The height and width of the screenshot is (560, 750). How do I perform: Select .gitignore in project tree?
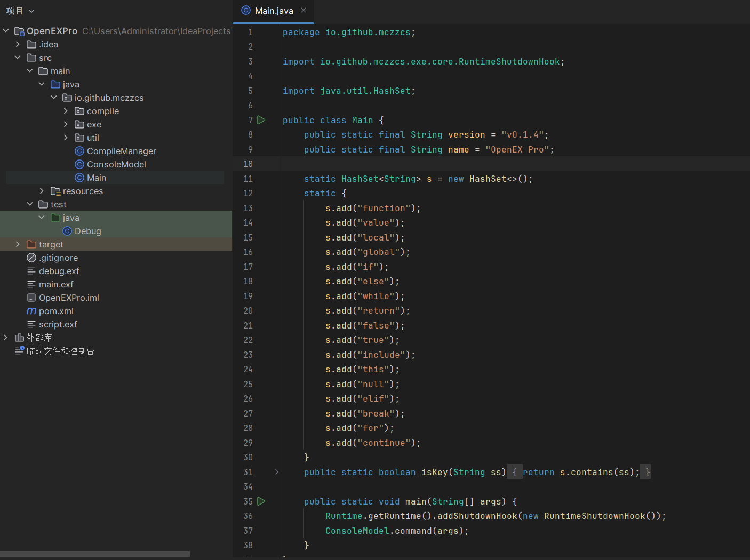pyautogui.click(x=116, y=258)
